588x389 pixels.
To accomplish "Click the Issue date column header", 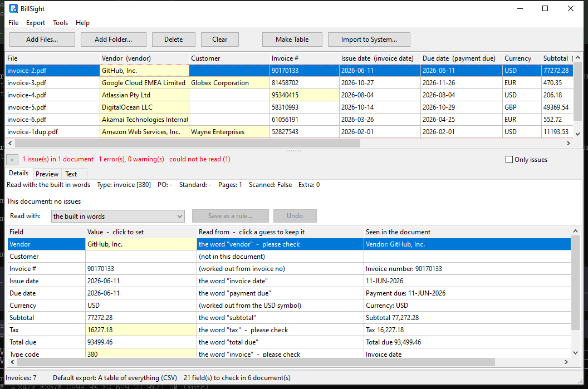I will point(380,58).
